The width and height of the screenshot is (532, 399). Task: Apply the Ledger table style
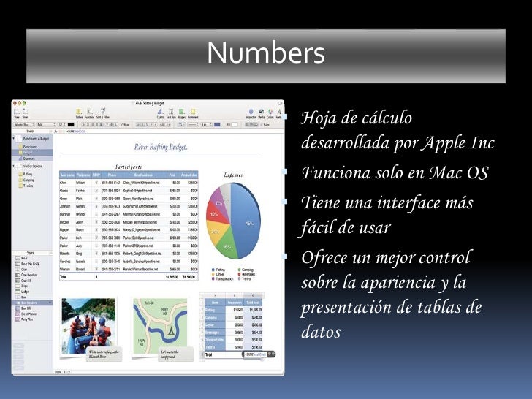click(23, 292)
